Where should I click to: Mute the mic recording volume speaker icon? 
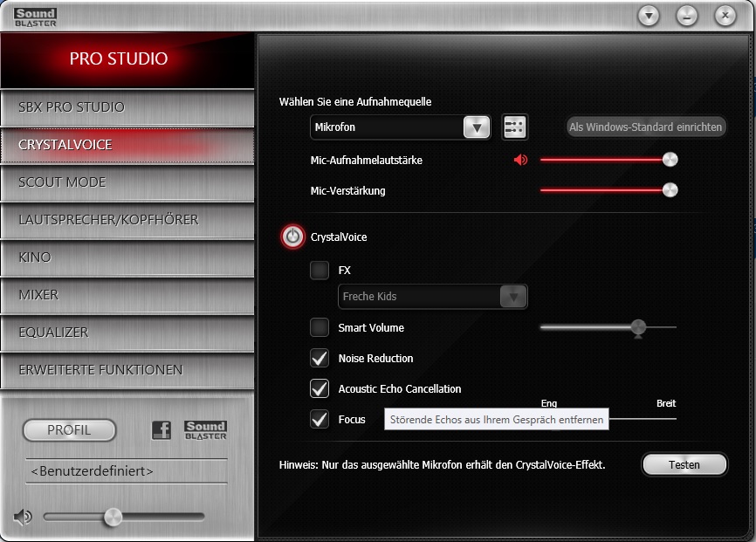(520, 160)
